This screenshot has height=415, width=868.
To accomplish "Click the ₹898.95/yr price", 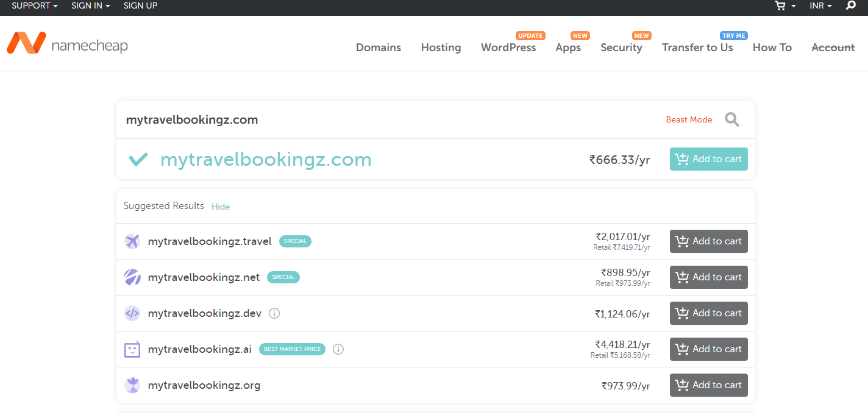I will [x=625, y=272].
